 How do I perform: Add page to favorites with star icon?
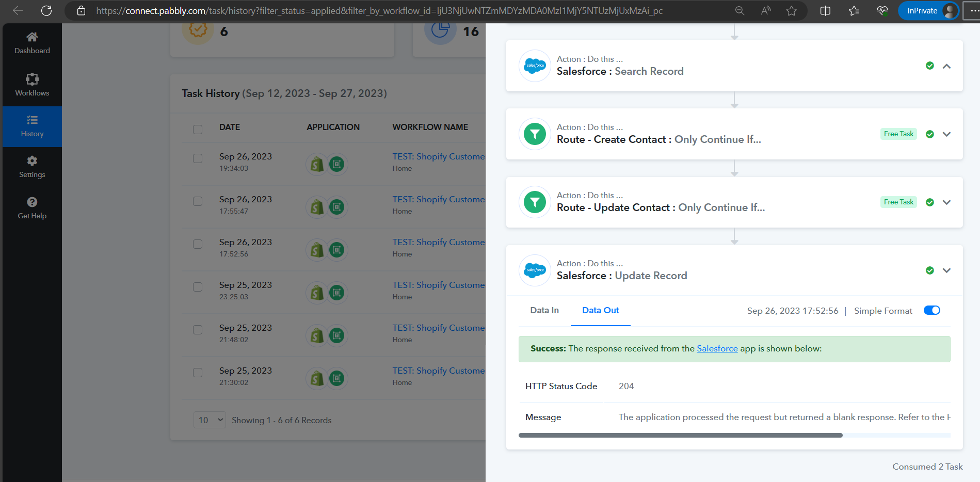pos(791,11)
